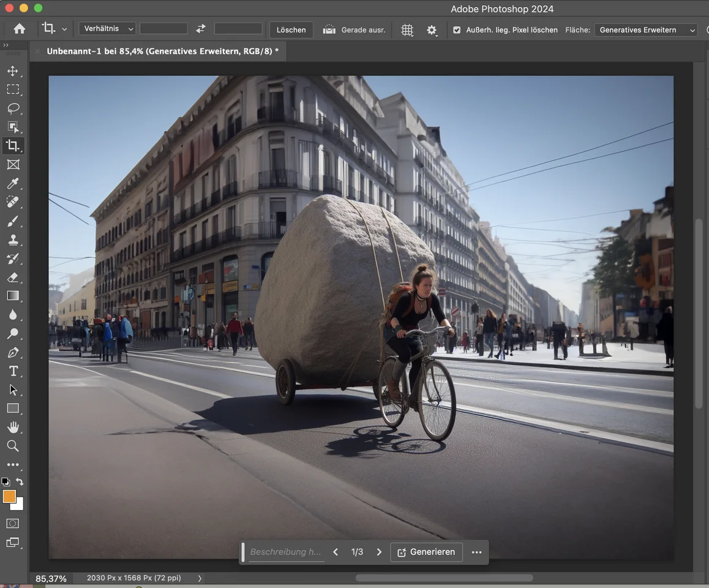The height and width of the screenshot is (588, 709).
Task: Select the Eyedropper tool
Action: click(x=13, y=183)
